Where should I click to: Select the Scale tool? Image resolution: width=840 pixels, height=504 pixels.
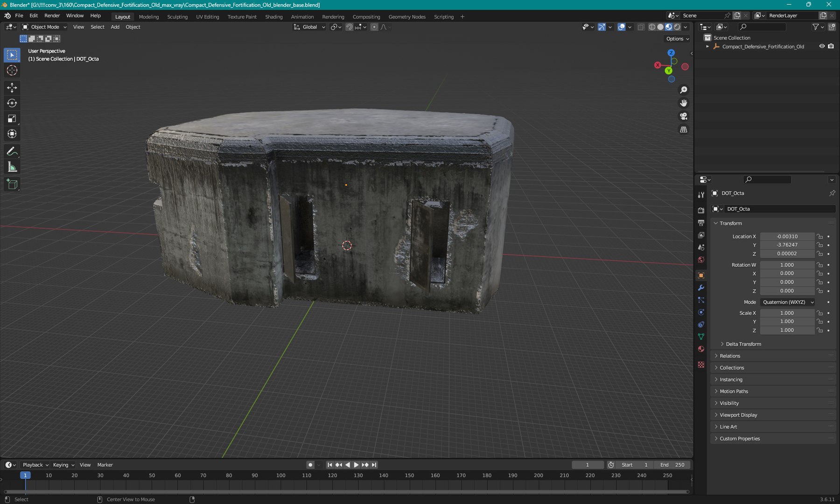pos(12,119)
